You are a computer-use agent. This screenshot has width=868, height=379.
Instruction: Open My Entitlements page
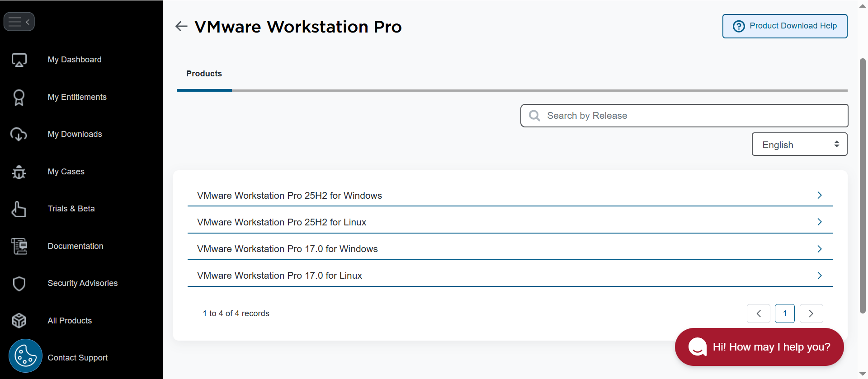(x=77, y=97)
